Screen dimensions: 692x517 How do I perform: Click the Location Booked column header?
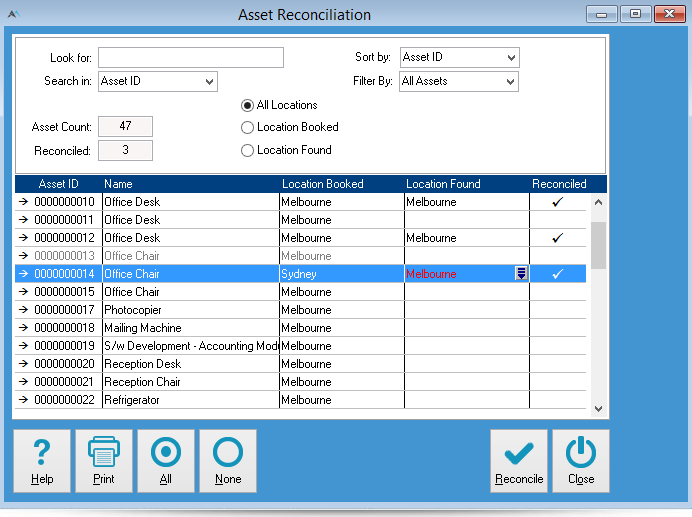pos(323,184)
